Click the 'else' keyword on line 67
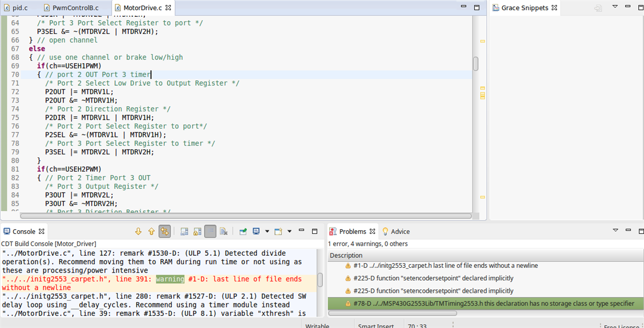Image resolution: width=644 pixels, height=328 pixels. [37, 49]
